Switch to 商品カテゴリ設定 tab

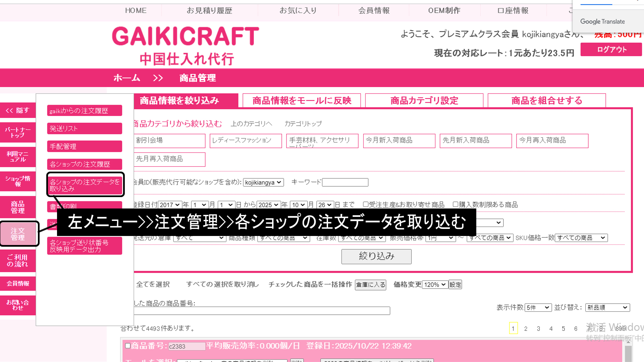(424, 101)
